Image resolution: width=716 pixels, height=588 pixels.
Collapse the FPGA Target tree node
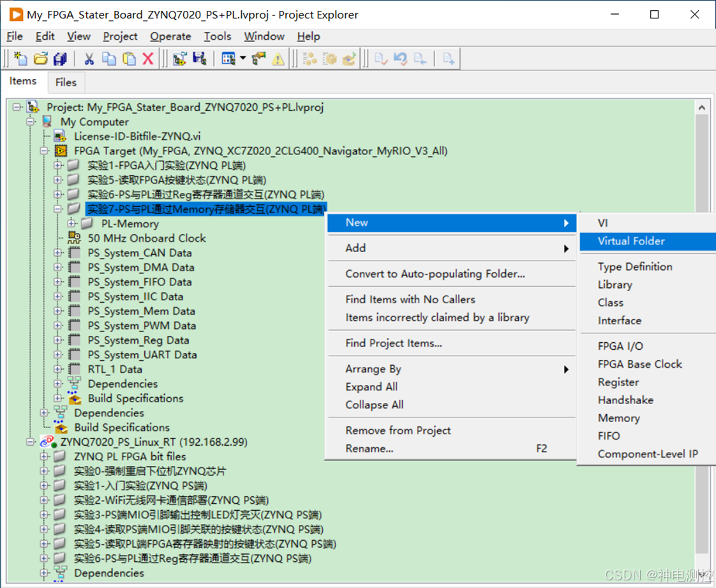tap(44, 151)
